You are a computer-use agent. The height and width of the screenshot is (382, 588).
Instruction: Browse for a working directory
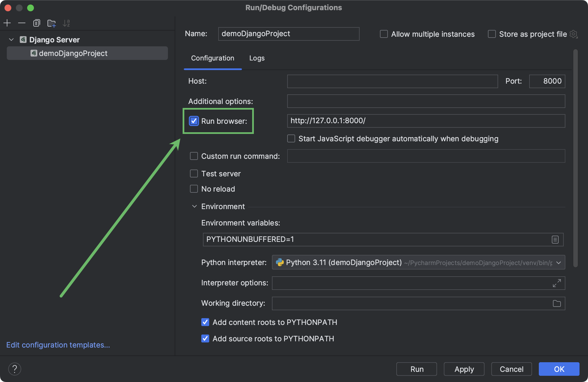click(557, 303)
